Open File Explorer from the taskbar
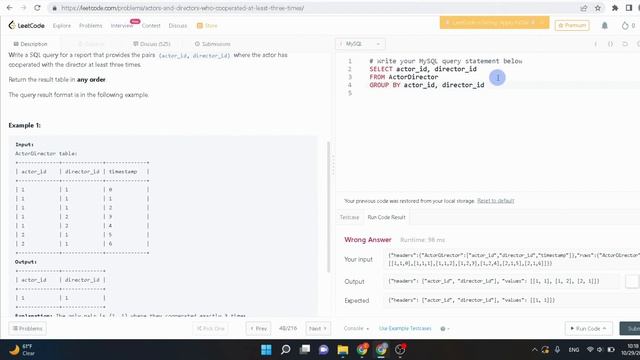This screenshot has width=640, height=360. [343, 350]
